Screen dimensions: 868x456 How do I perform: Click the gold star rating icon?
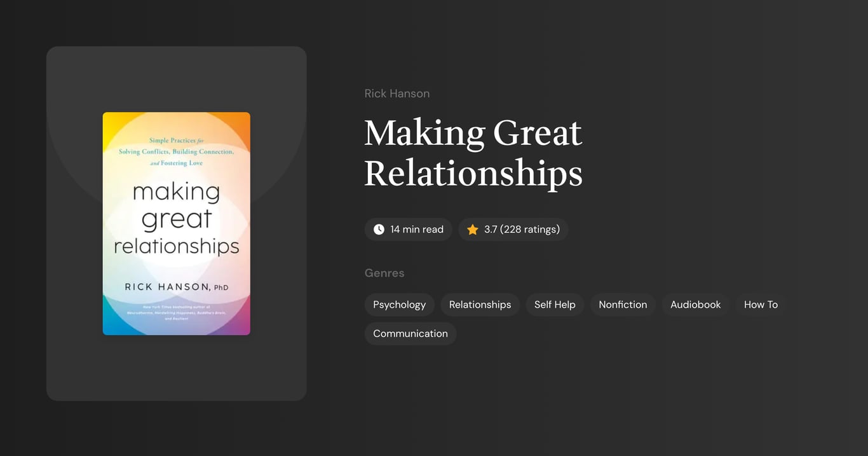pyautogui.click(x=472, y=230)
